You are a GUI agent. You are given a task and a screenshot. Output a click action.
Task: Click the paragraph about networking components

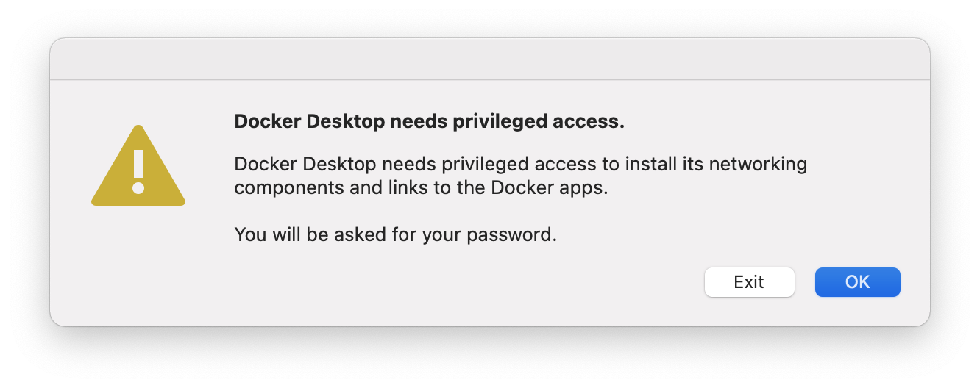tap(520, 175)
